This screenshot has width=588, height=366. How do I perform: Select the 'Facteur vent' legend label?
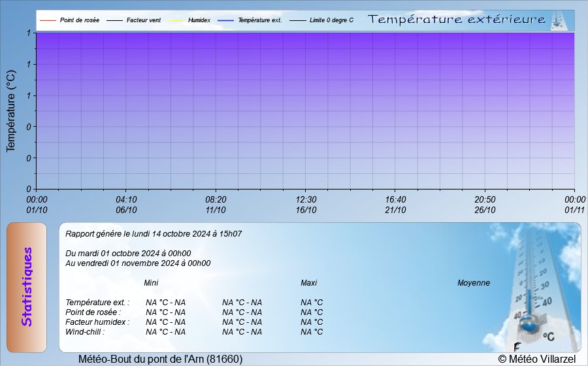pos(144,20)
